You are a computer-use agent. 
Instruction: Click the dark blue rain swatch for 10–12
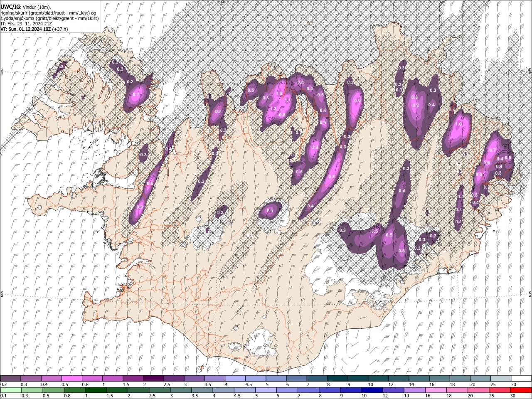point(372,390)
